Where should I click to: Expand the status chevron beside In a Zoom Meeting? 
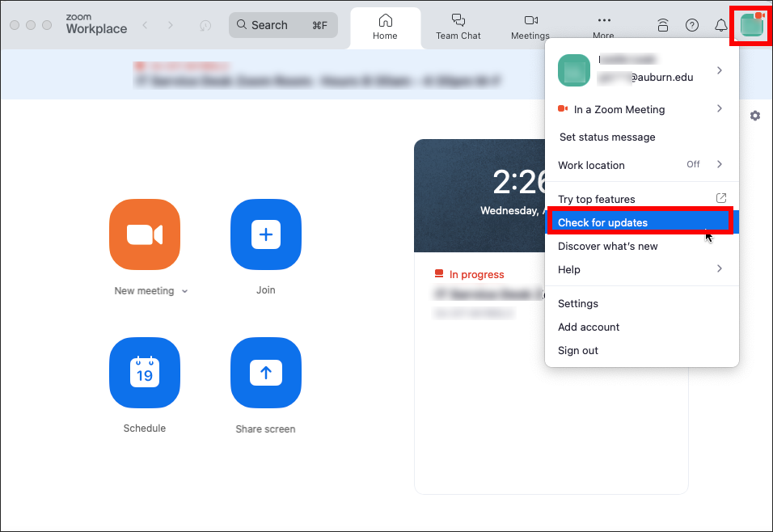point(720,108)
